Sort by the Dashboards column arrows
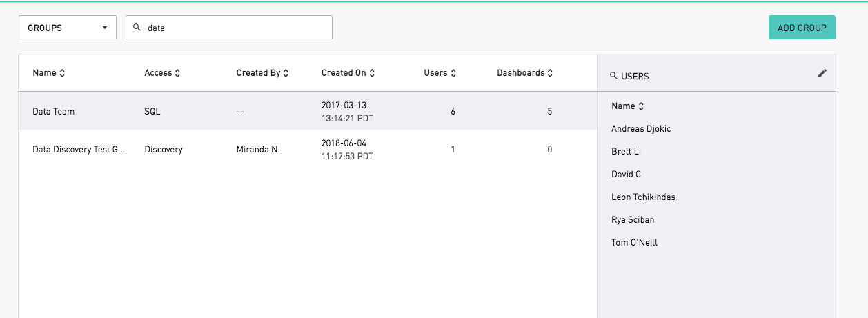 pos(550,73)
